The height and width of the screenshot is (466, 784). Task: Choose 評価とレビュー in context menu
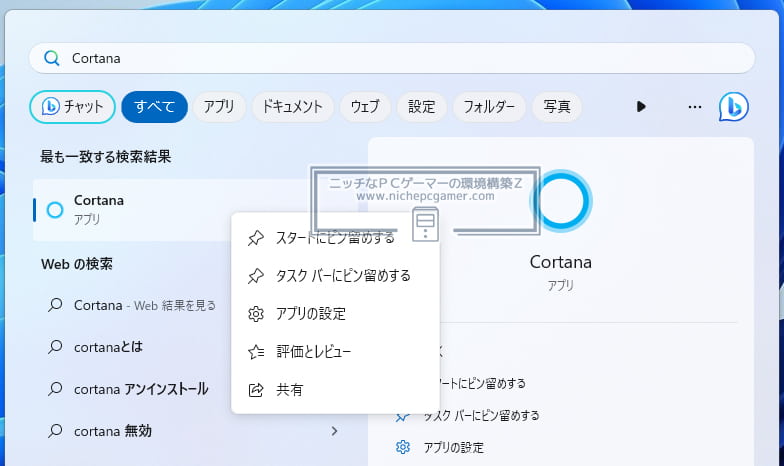(x=335, y=352)
